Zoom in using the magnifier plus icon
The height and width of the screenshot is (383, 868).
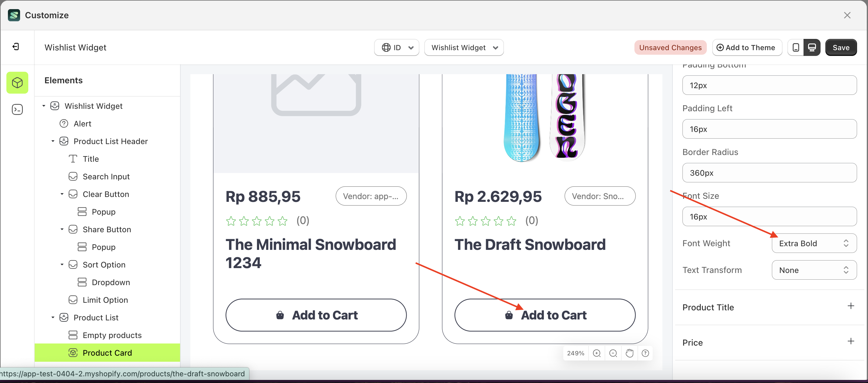point(597,353)
